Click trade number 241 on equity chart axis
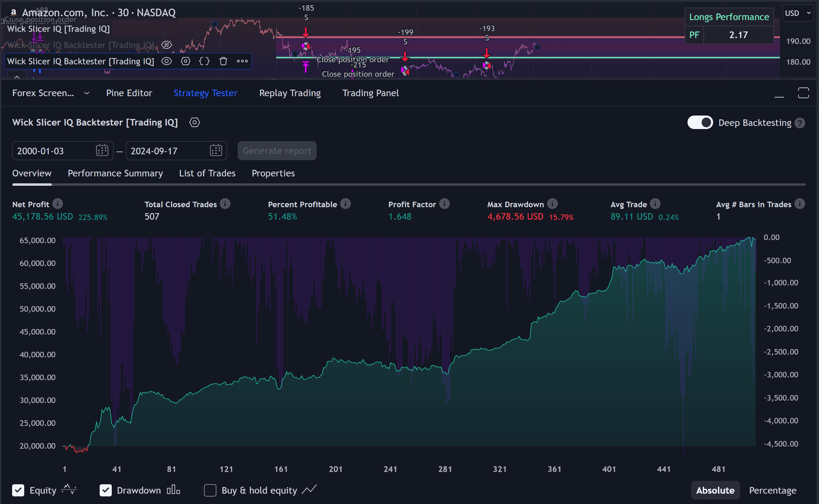The width and height of the screenshot is (819, 504). [x=390, y=469]
